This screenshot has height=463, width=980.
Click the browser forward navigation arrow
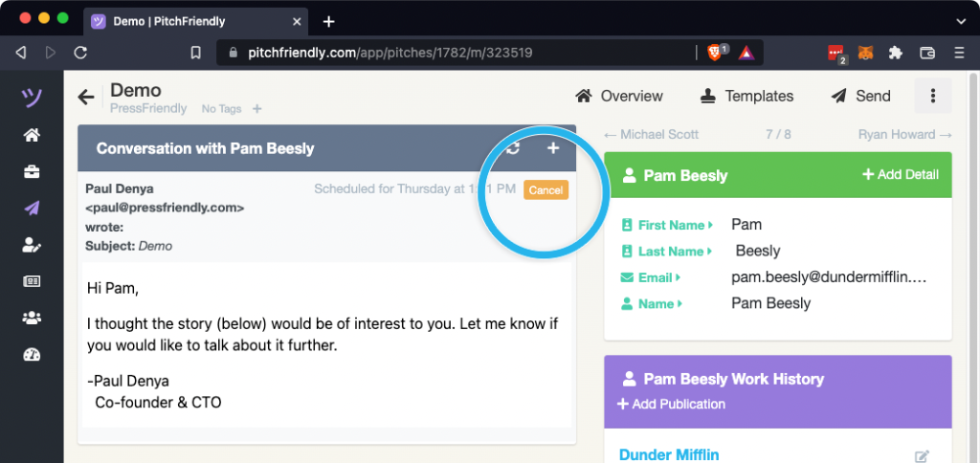click(51, 54)
